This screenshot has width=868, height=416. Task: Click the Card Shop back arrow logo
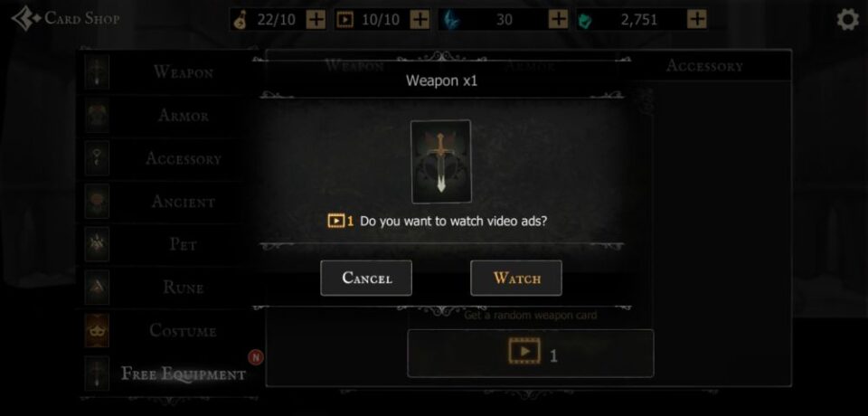[x=25, y=19]
